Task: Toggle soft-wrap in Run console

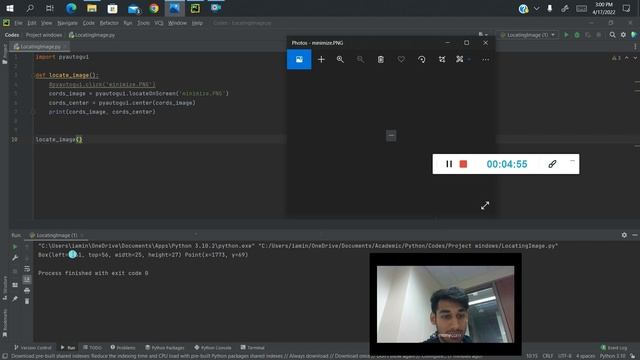Action: pos(27,269)
